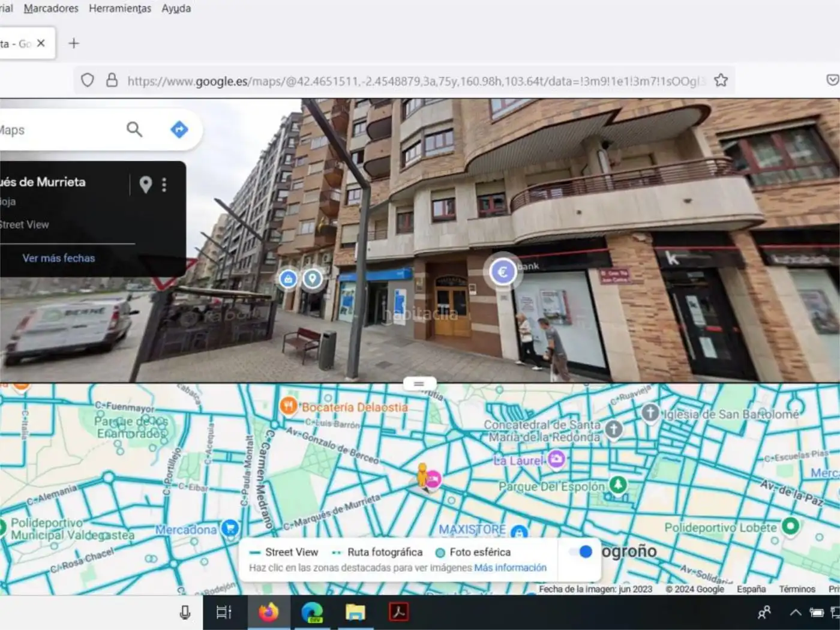Click the 'Más información' link
Viewport: 840px width, 630px height.
510,568
